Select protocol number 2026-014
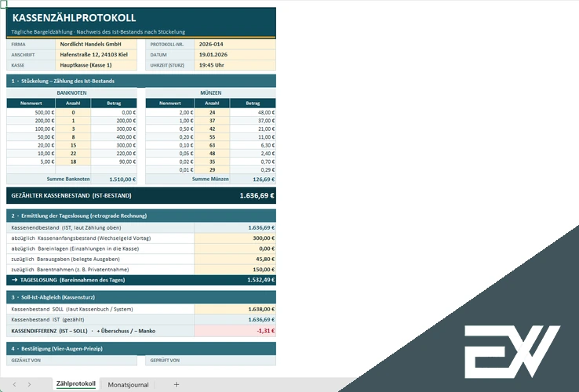 (x=235, y=44)
